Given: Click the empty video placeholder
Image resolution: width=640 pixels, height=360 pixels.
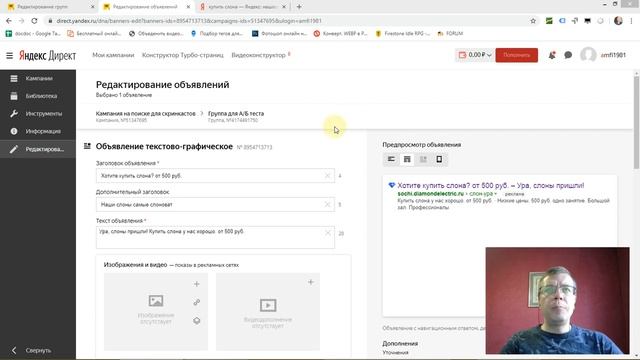Looking at the screenshot, I should pyautogui.click(x=268, y=311).
